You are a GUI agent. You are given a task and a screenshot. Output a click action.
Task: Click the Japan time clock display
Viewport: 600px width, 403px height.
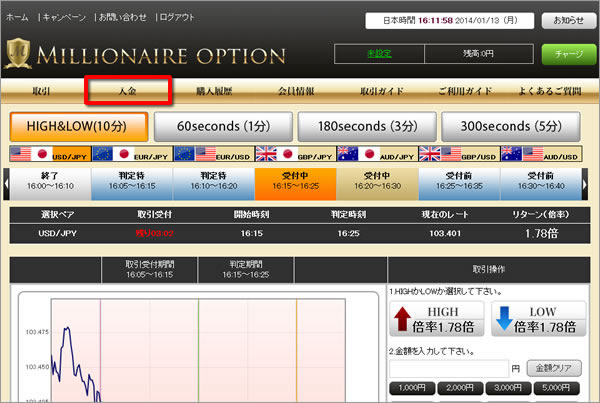(x=450, y=21)
